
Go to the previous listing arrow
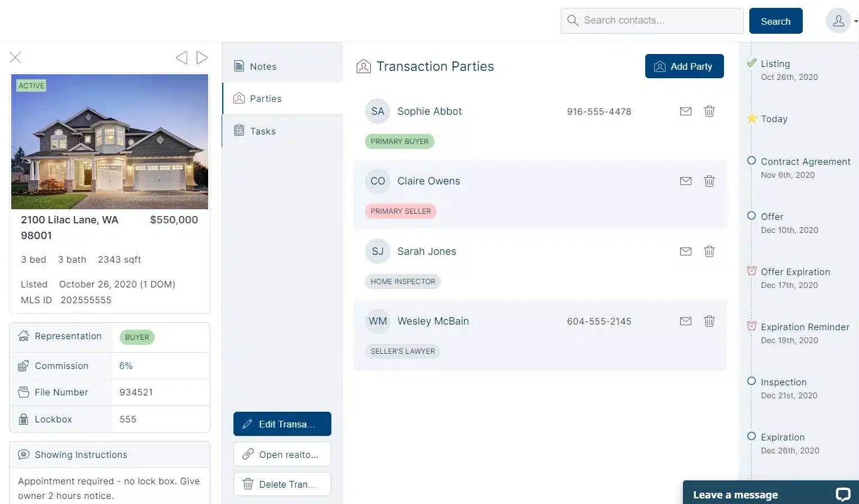181,57
